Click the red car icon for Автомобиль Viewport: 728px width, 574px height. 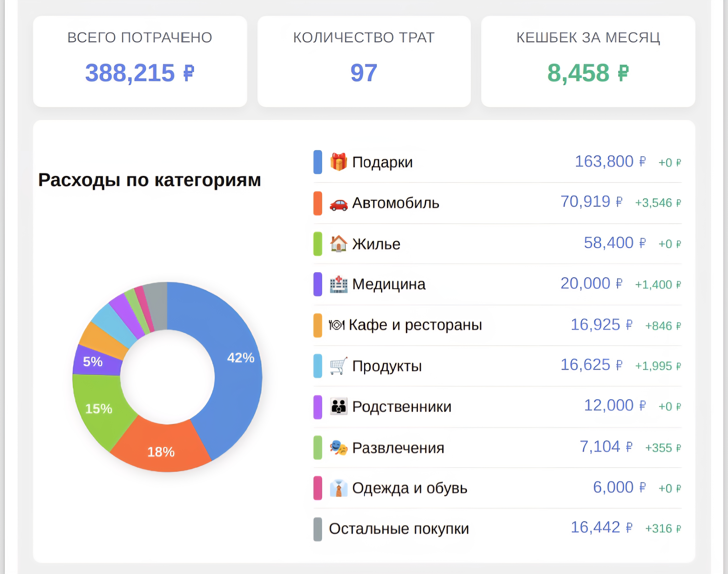click(338, 204)
